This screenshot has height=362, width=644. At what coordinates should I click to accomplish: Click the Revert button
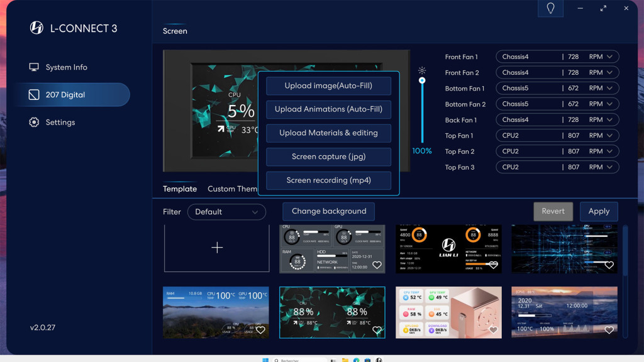553,211
